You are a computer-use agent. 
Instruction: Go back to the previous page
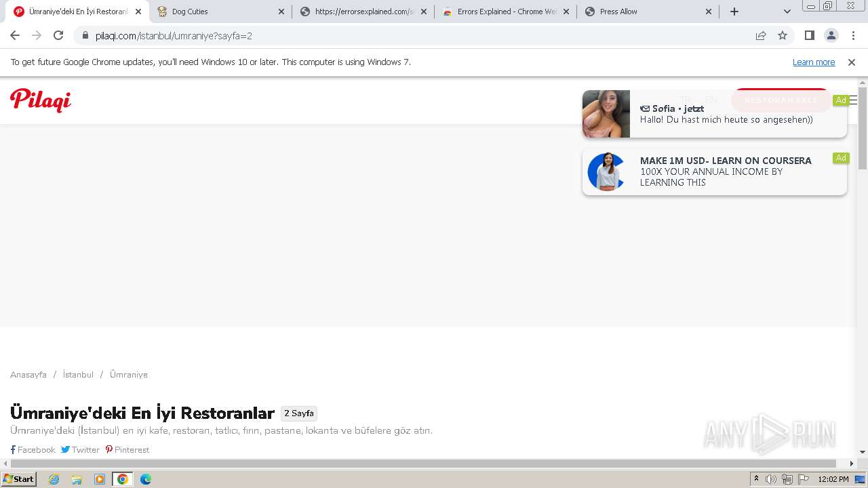[x=15, y=35]
